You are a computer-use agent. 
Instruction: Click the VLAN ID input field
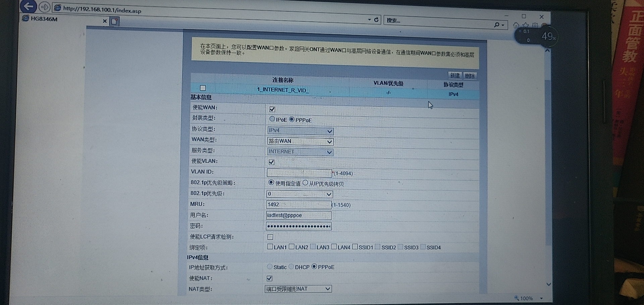[299, 173]
